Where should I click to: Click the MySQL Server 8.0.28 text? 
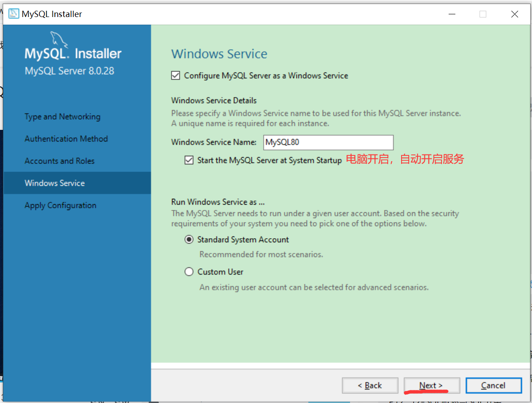click(x=69, y=71)
